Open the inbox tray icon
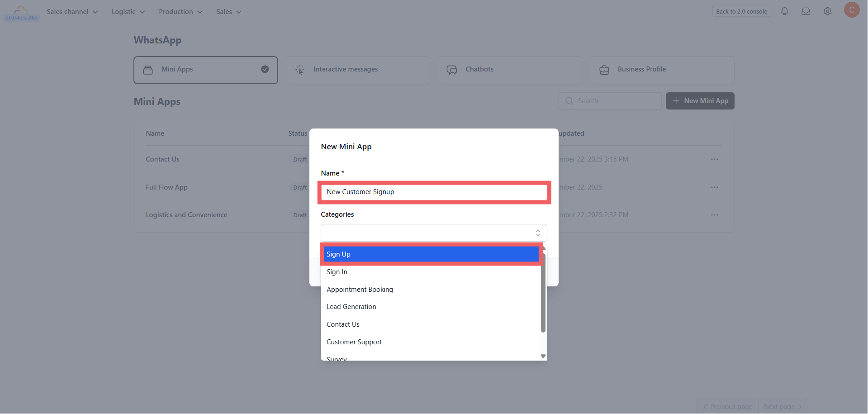This screenshot has height=414, width=868. click(x=806, y=11)
